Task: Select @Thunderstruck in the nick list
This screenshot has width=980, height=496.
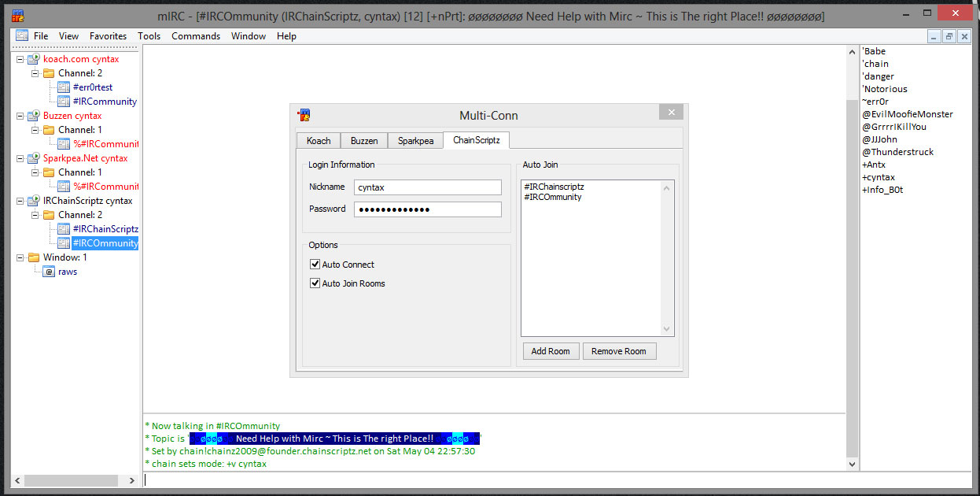Action: click(x=898, y=152)
